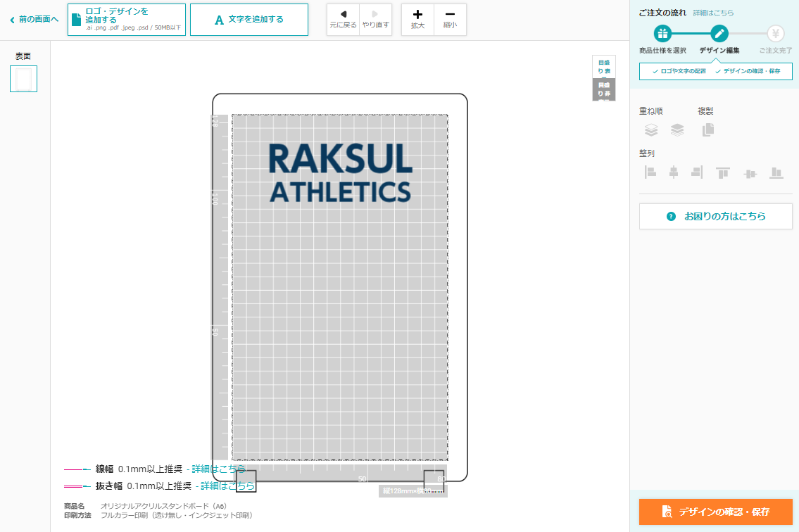Align objects to the top edge

click(722, 172)
